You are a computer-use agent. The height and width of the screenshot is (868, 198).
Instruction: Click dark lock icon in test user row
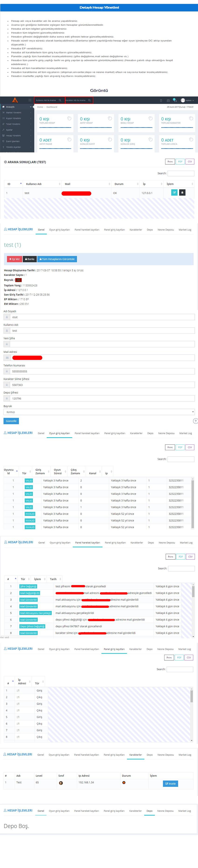tap(182, 192)
